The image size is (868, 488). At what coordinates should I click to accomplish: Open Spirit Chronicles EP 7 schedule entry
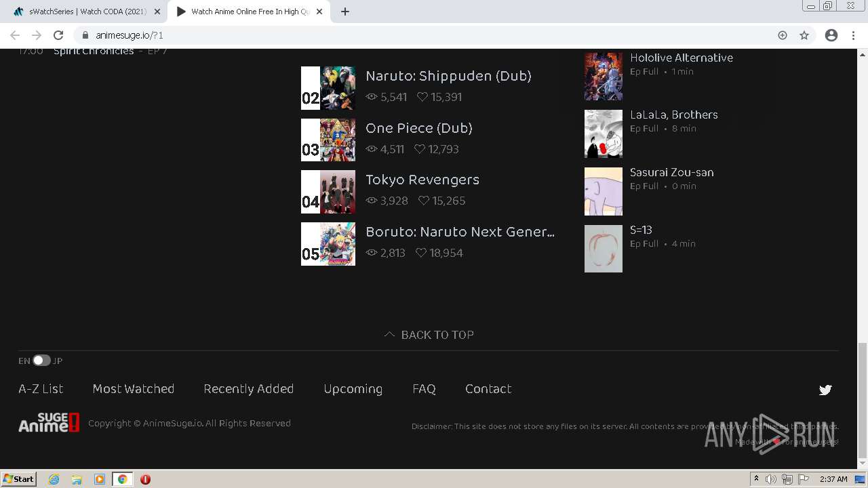(x=93, y=52)
